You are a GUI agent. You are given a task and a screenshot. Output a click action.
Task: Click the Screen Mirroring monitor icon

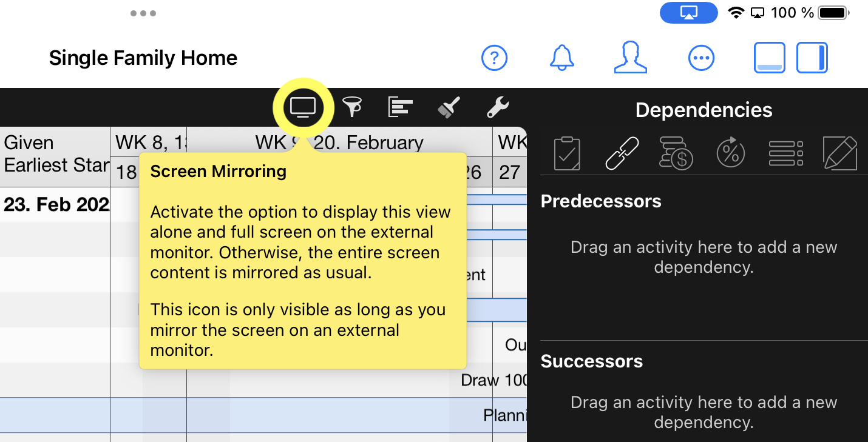(303, 108)
